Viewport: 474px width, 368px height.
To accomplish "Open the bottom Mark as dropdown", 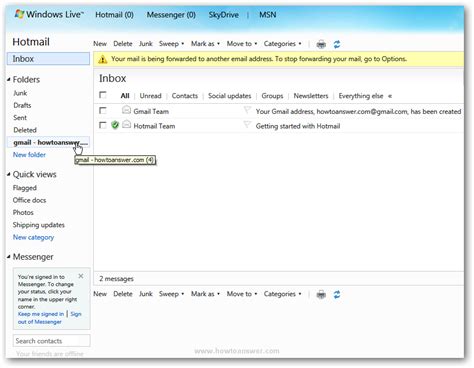I will 205,294.
